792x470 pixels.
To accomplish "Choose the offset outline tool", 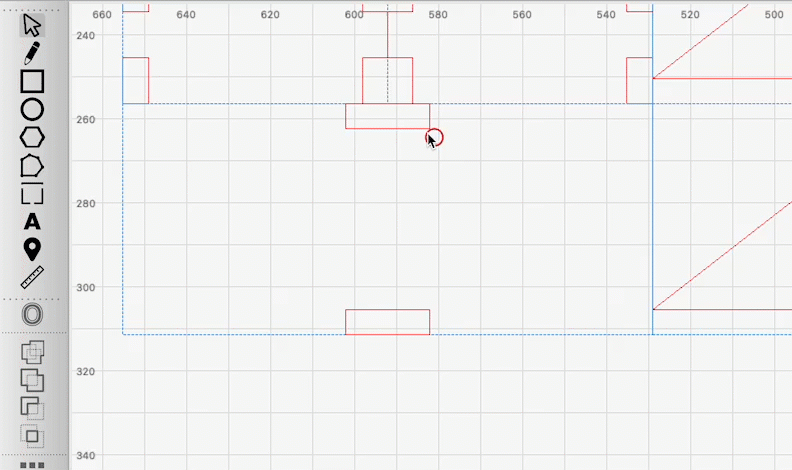I will click(32, 315).
